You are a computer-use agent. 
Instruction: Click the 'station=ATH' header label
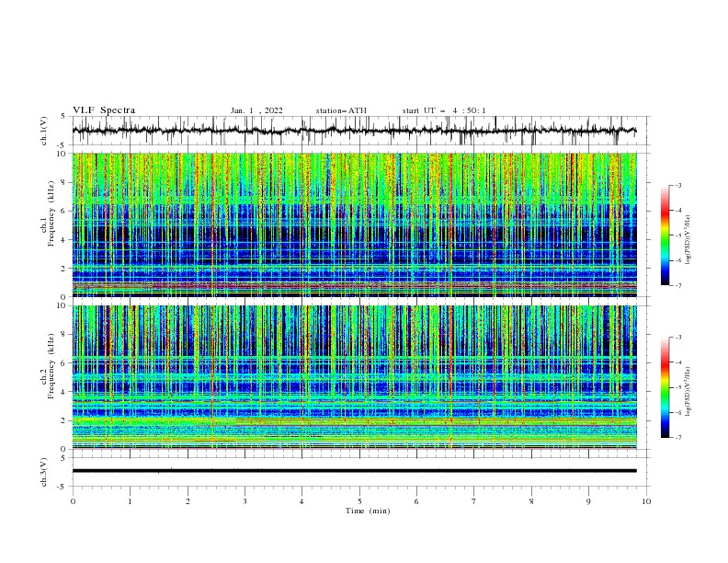point(341,110)
